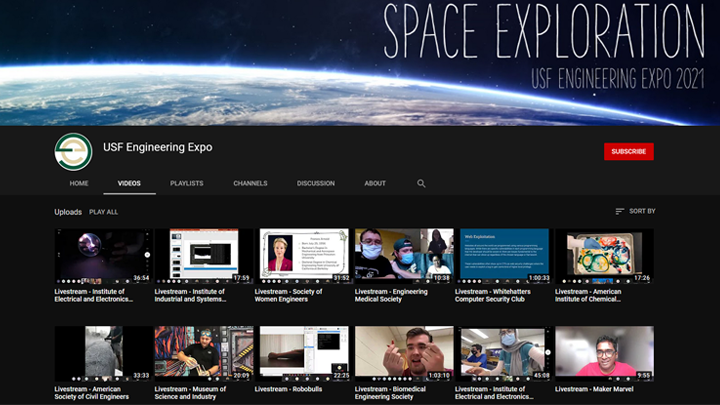Open the Robobulls video thumbnail
Image resolution: width=720 pixels, height=405 pixels.
point(304,354)
